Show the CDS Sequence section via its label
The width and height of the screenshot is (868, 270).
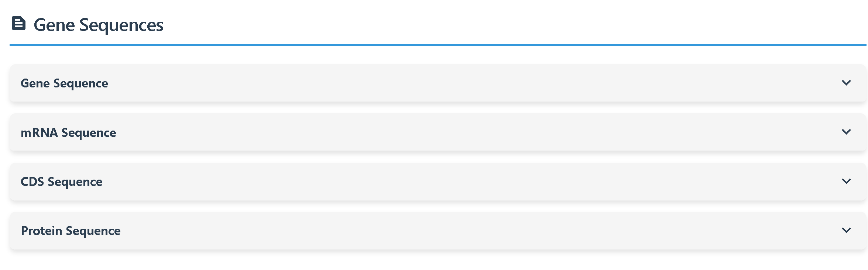pos(61,181)
